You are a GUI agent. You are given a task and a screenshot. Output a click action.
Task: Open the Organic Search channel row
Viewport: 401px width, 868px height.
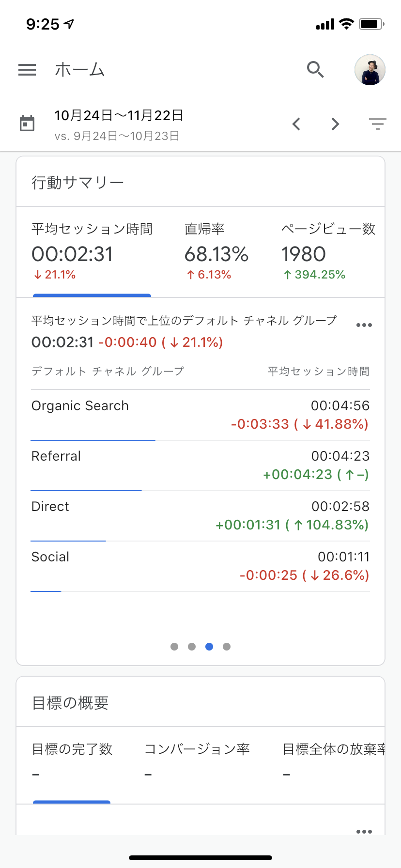(200, 415)
